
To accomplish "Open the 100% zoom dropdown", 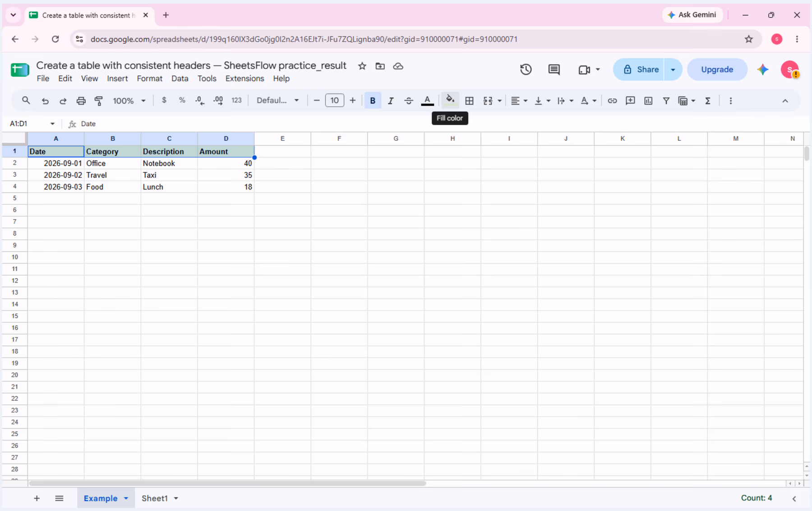I will tap(129, 101).
